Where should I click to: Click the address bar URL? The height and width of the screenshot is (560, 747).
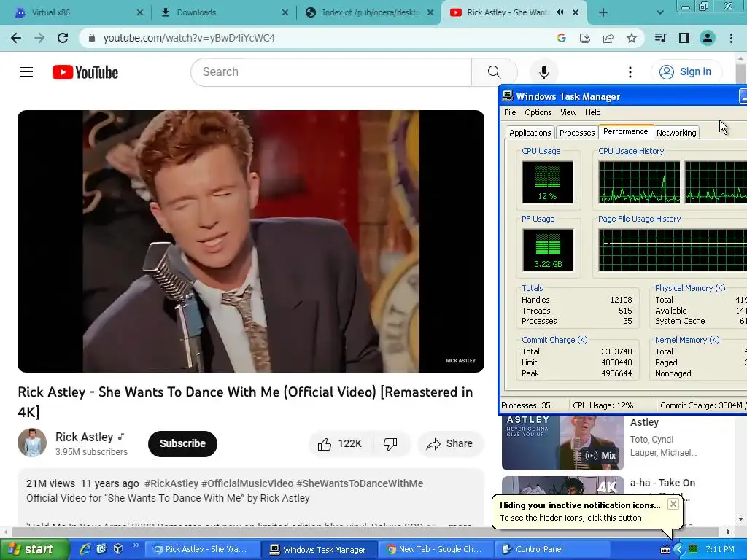[189, 38]
